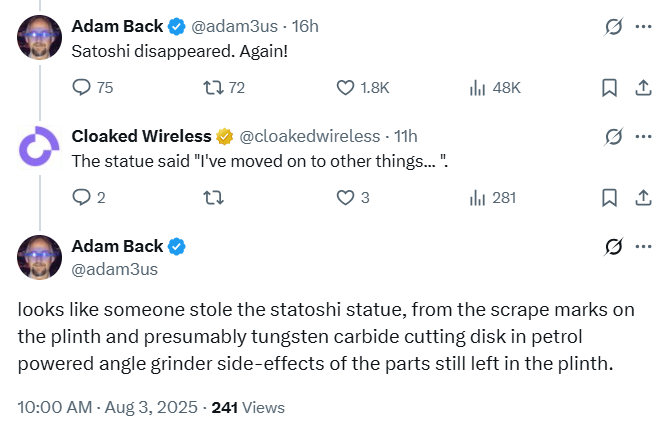Click Cloaked Wireless purple avatar

39,146
